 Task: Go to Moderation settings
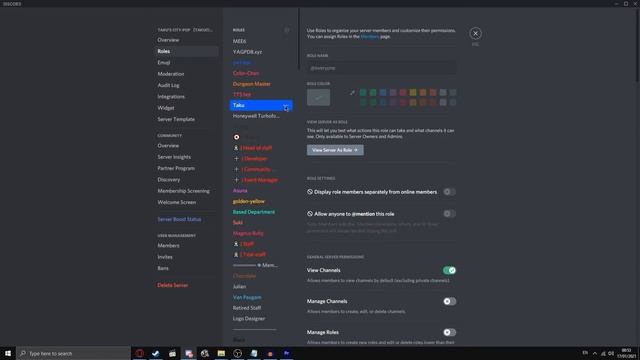pyautogui.click(x=171, y=74)
